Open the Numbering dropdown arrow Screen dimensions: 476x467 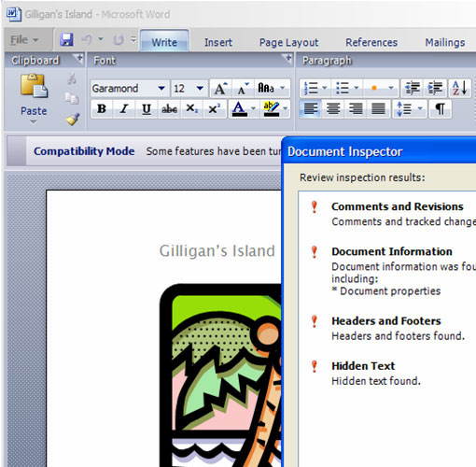tap(325, 89)
